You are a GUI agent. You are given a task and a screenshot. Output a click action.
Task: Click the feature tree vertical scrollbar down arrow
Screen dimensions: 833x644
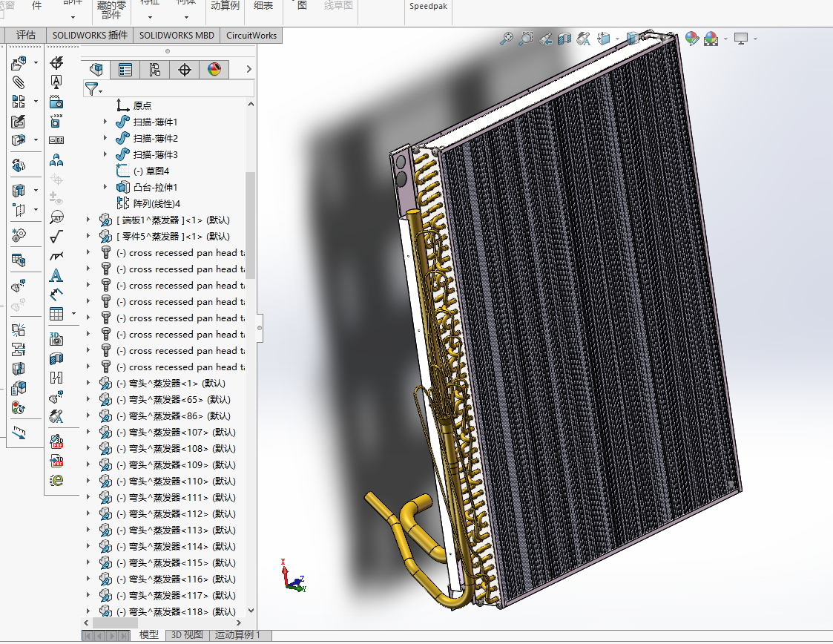point(251,610)
